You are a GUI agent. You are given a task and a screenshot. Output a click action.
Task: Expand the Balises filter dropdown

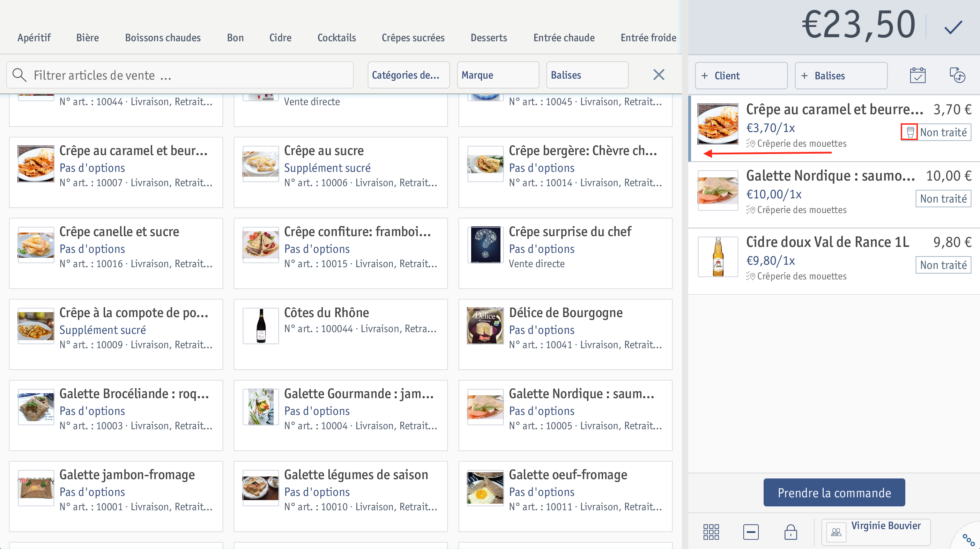(587, 75)
